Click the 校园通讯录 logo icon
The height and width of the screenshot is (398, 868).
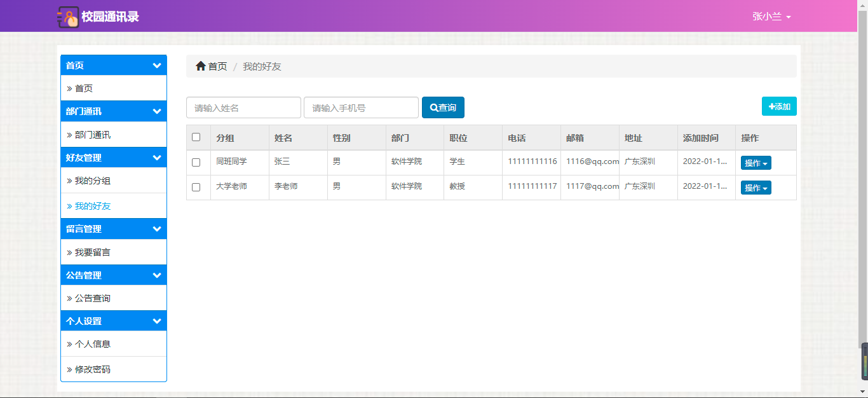click(68, 17)
